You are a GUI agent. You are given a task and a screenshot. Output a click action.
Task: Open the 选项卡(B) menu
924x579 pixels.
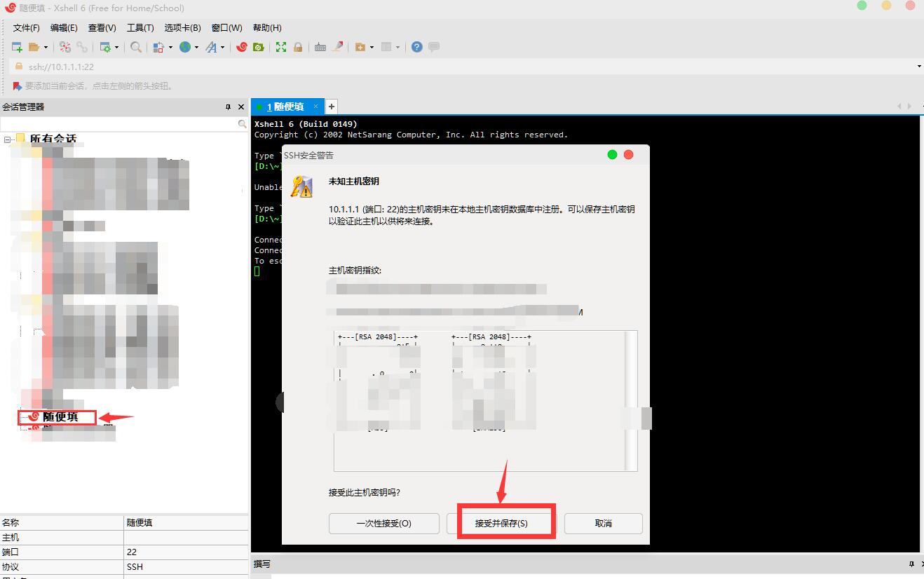click(x=182, y=28)
